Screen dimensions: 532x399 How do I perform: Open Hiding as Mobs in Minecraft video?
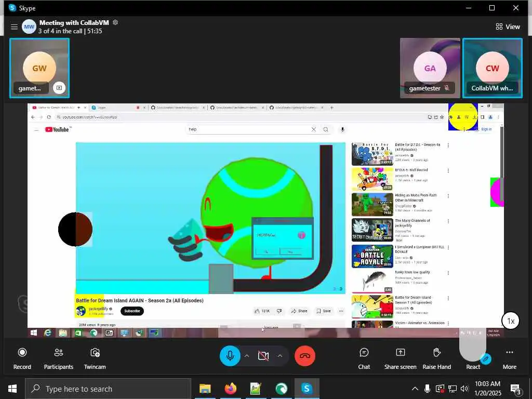tap(372, 204)
